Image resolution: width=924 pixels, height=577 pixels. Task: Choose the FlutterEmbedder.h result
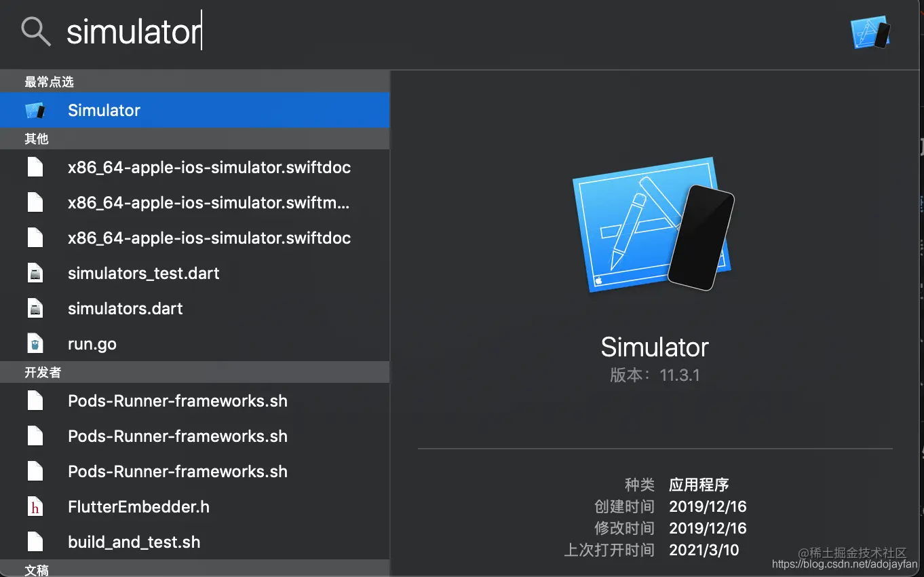point(195,506)
